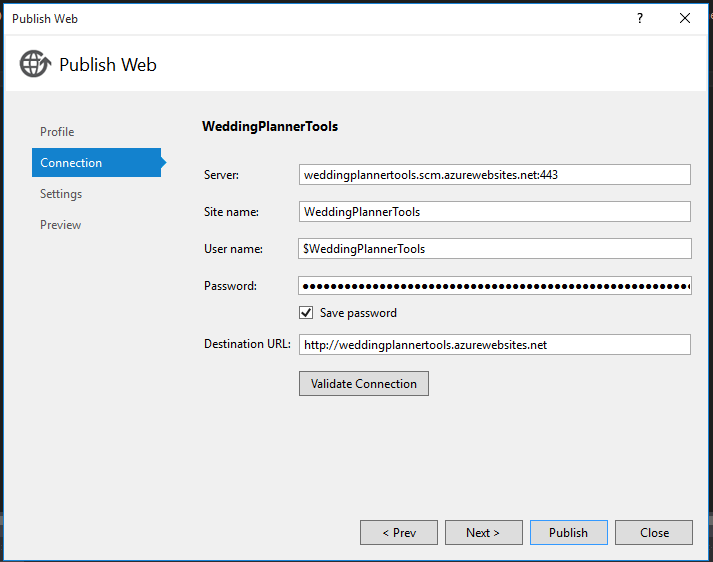Click the question mark help button
Image resolution: width=713 pixels, height=562 pixels.
click(x=639, y=18)
